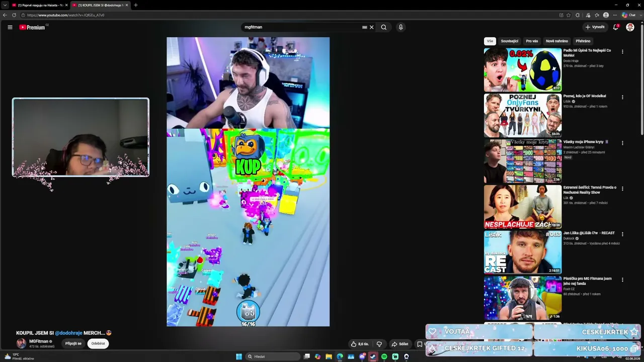Open the Lišák RECAST #083 thumbnail
644x362 pixels.
pos(523,253)
